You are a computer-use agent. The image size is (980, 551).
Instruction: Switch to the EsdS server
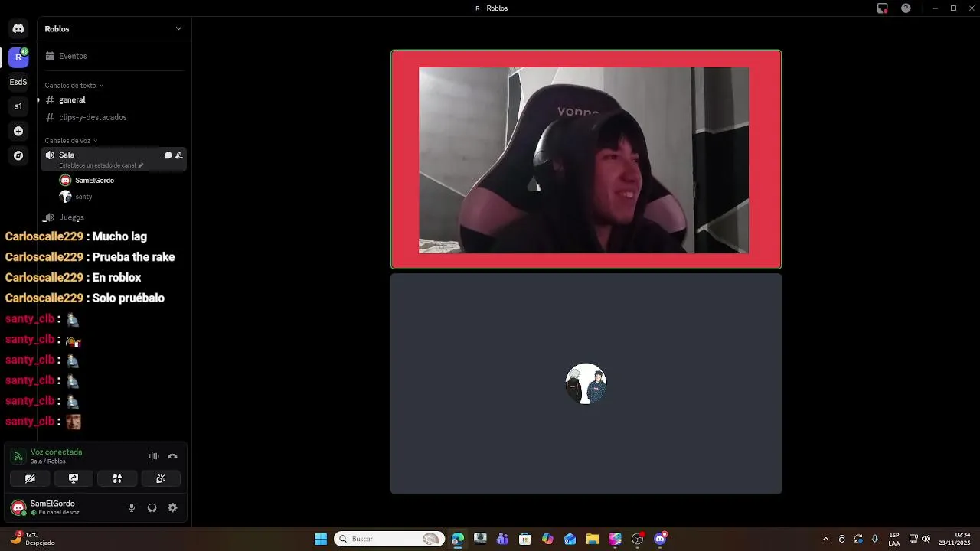click(x=18, y=82)
